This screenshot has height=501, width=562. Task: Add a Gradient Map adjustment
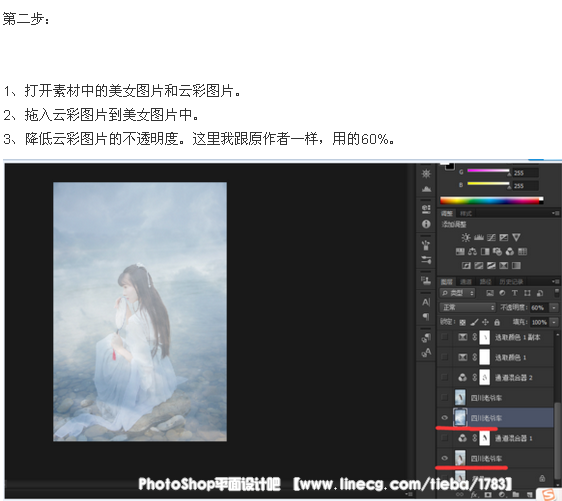coord(516,266)
